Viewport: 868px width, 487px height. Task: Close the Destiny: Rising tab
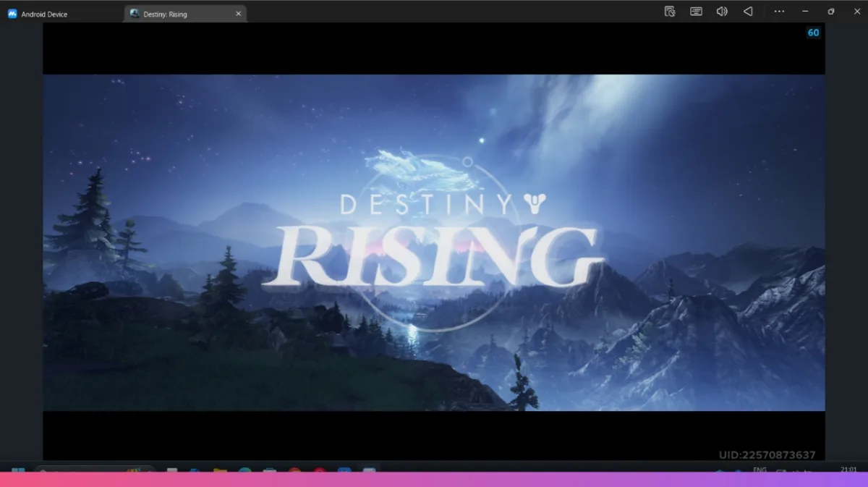point(238,12)
